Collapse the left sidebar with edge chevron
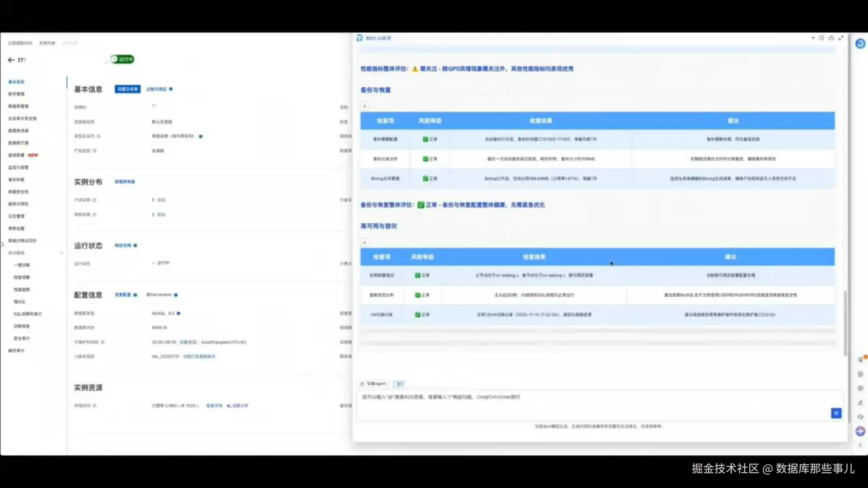Image resolution: width=868 pixels, height=488 pixels. click(x=2, y=244)
